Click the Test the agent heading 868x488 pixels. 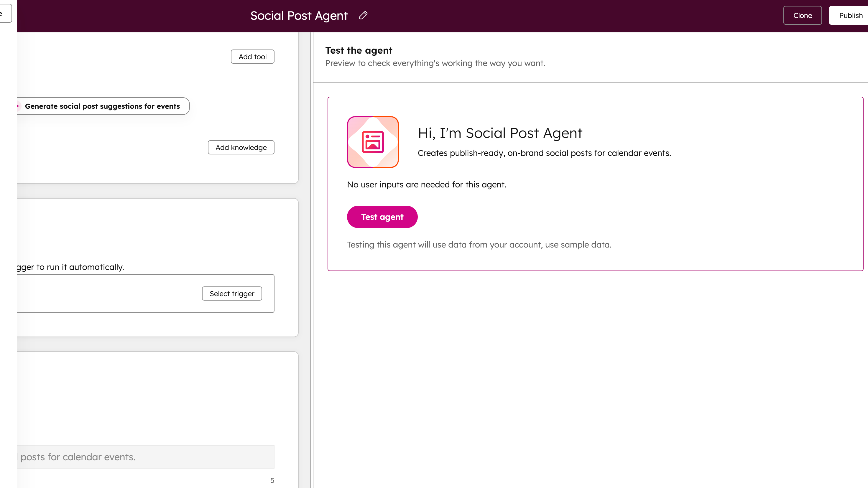(359, 50)
